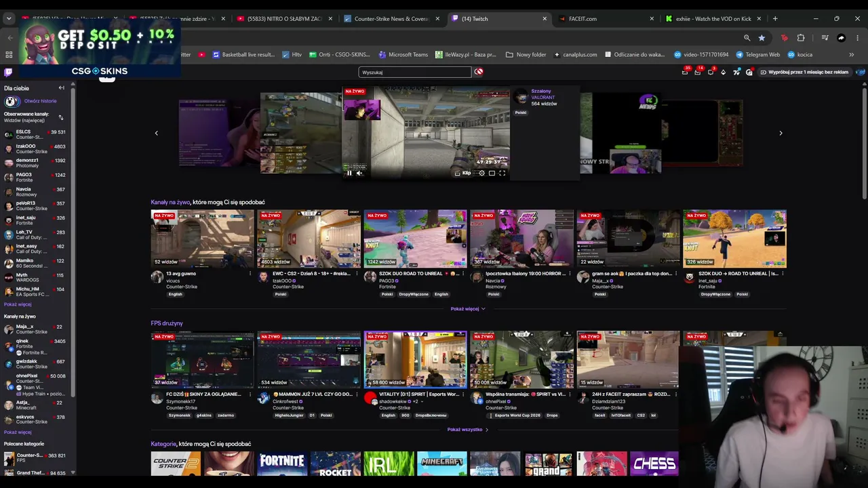This screenshot has height=488, width=868.
Task: Expand more live channels with Pokaż więcej
Action: click(468, 309)
